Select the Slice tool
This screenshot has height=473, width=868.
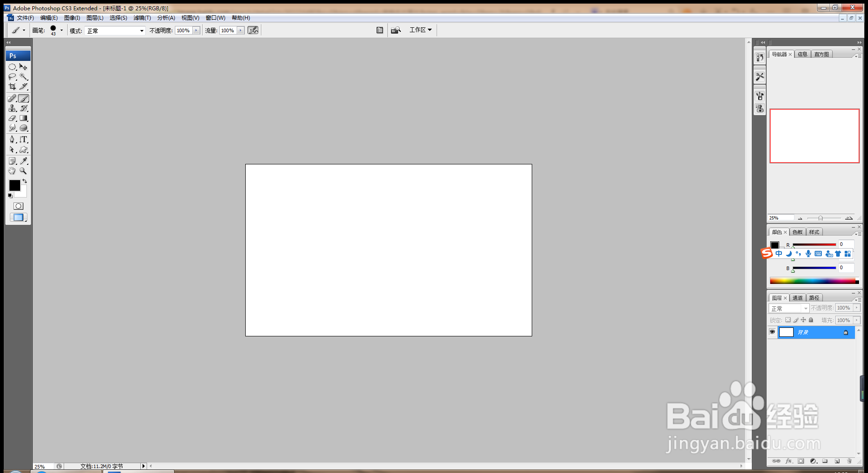[23, 86]
